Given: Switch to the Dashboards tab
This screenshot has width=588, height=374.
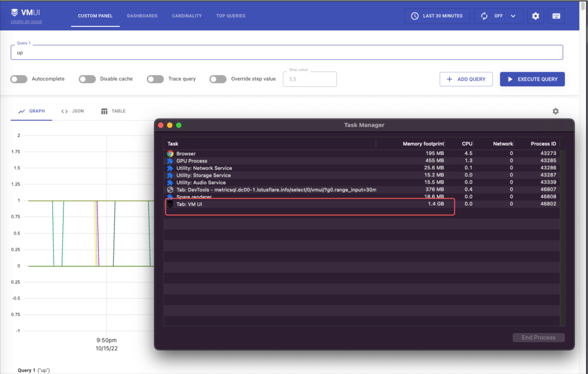Looking at the screenshot, I should [142, 16].
